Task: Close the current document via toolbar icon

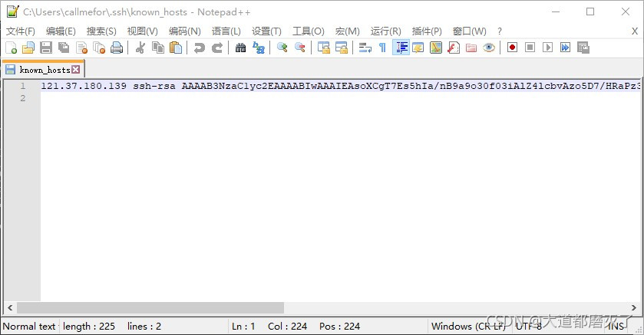Action: tap(81, 48)
